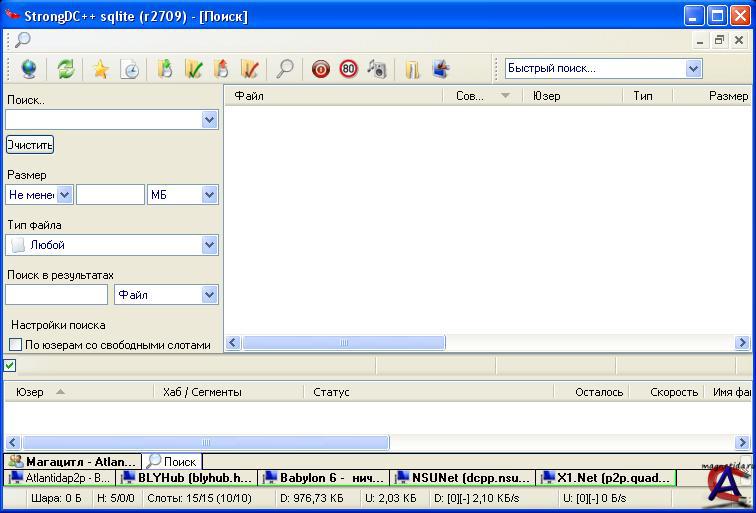Click the red power Shutdown icon
The height and width of the screenshot is (513, 756).
pyautogui.click(x=321, y=69)
